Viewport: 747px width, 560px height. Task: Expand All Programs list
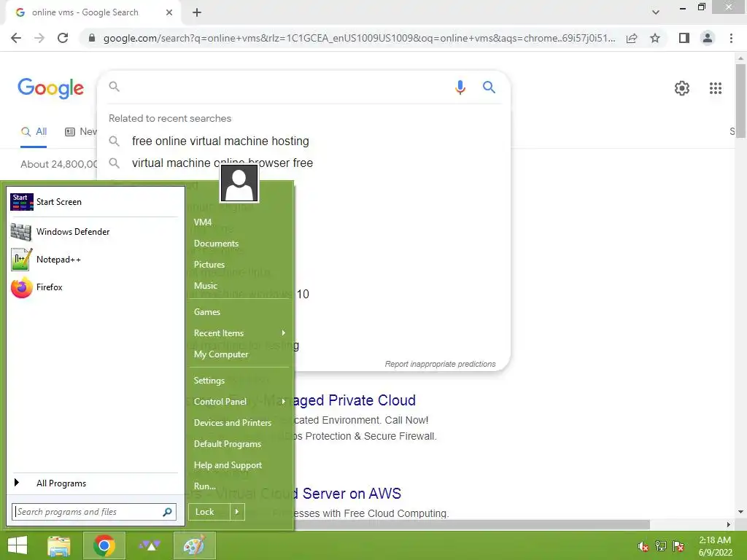pos(94,483)
